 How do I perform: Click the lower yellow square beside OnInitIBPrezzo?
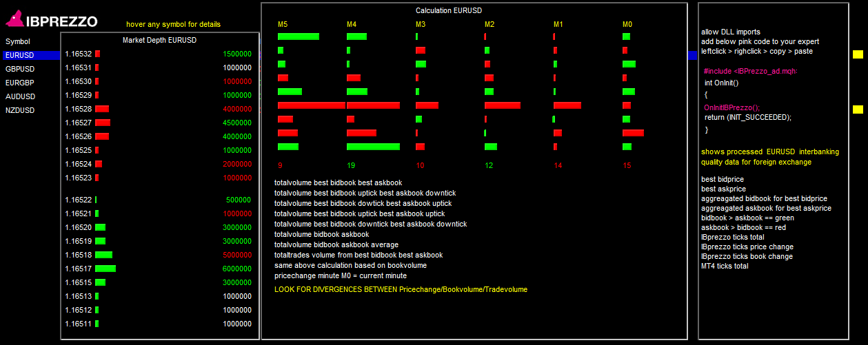858,109
